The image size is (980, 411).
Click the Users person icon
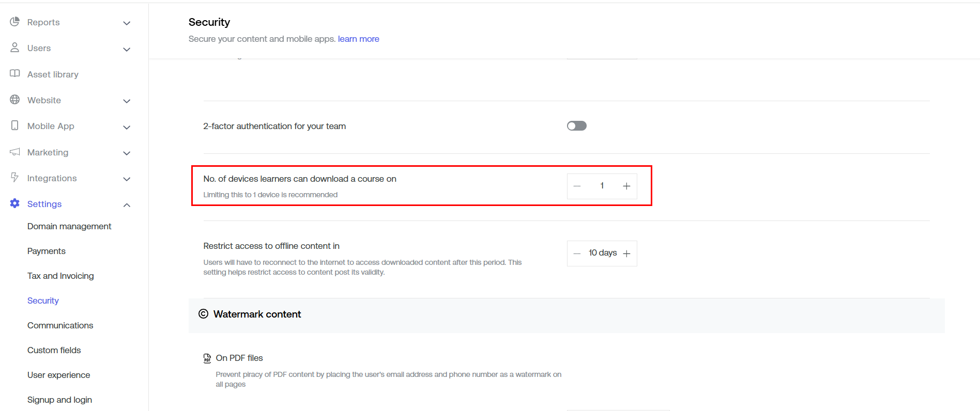[15, 48]
